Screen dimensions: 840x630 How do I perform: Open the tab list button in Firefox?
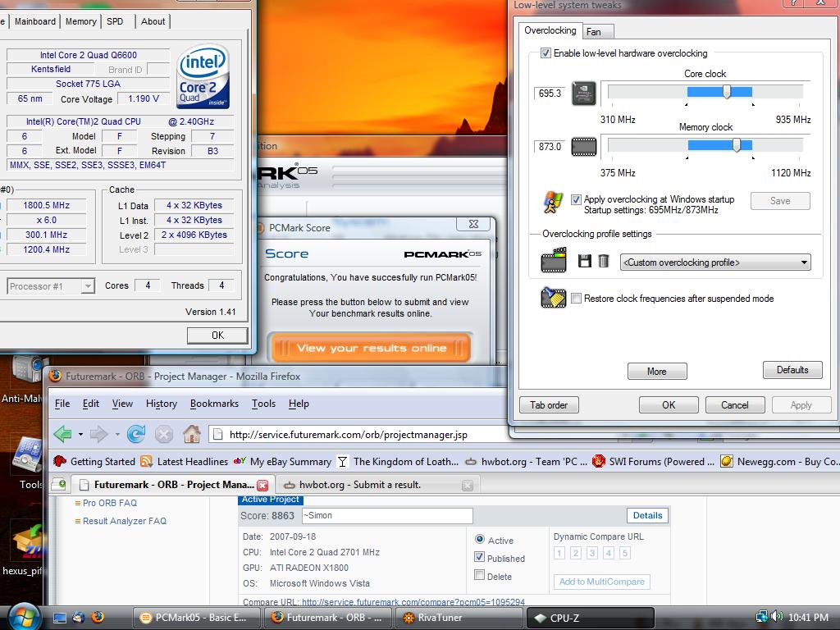(x=58, y=485)
